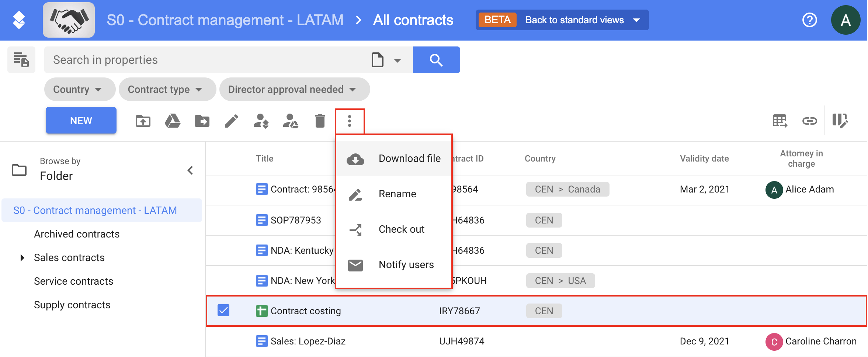Click the pencil edit icon

232,121
